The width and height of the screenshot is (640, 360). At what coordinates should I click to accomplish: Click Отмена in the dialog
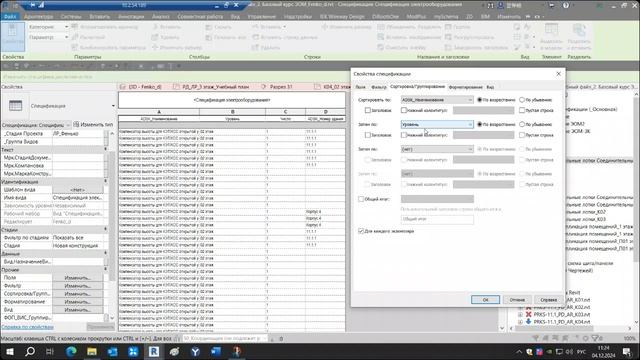[517, 300]
